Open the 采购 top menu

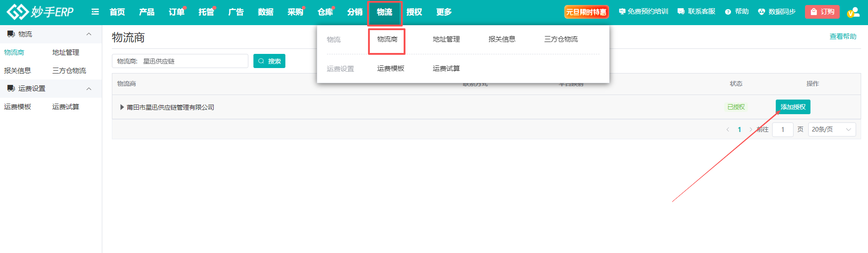tap(295, 12)
